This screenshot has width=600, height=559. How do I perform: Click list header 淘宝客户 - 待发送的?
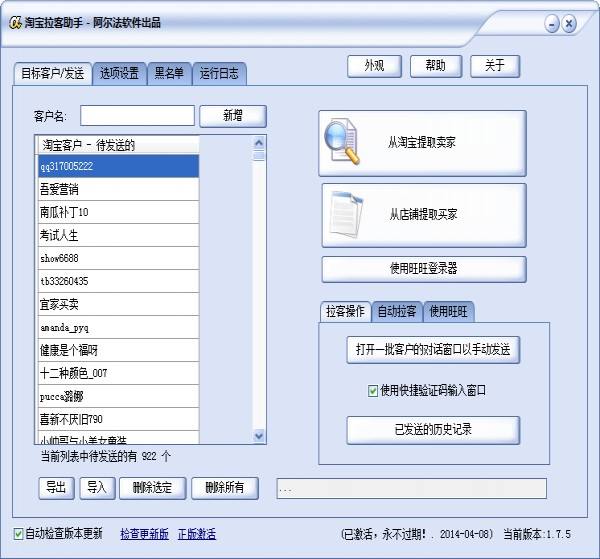pos(119,145)
